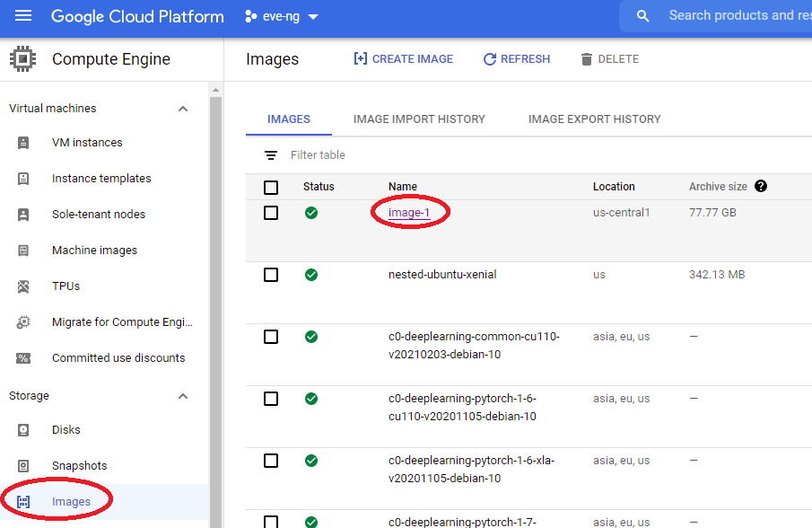
Task: Click the Migrate for Compute Engine icon
Action: [23, 322]
